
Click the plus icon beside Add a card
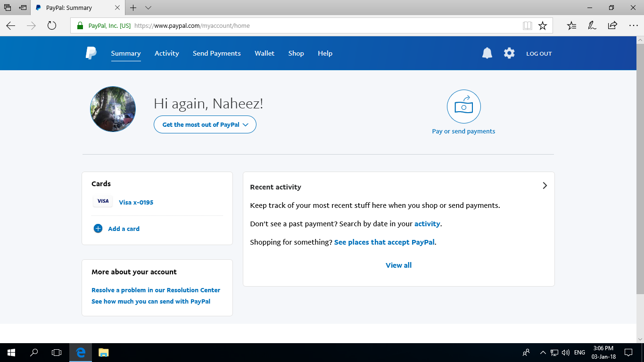click(x=98, y=229)
